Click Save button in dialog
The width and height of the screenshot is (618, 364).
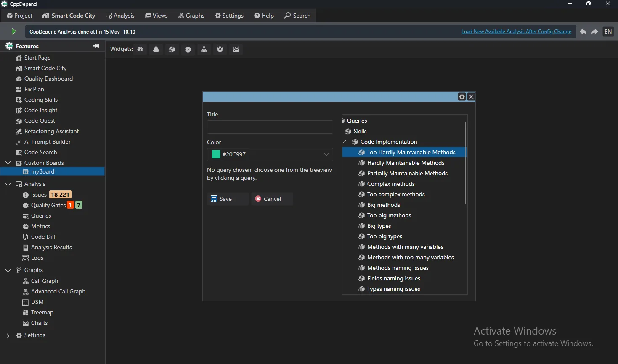coord(228,199)
